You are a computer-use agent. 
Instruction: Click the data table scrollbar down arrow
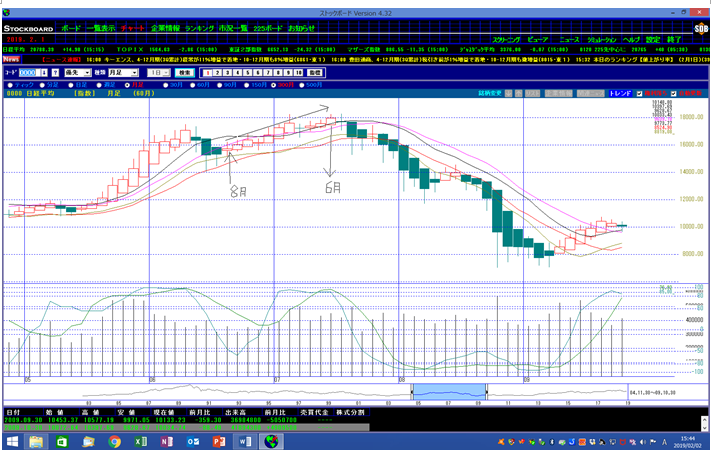tap(705, 428)
